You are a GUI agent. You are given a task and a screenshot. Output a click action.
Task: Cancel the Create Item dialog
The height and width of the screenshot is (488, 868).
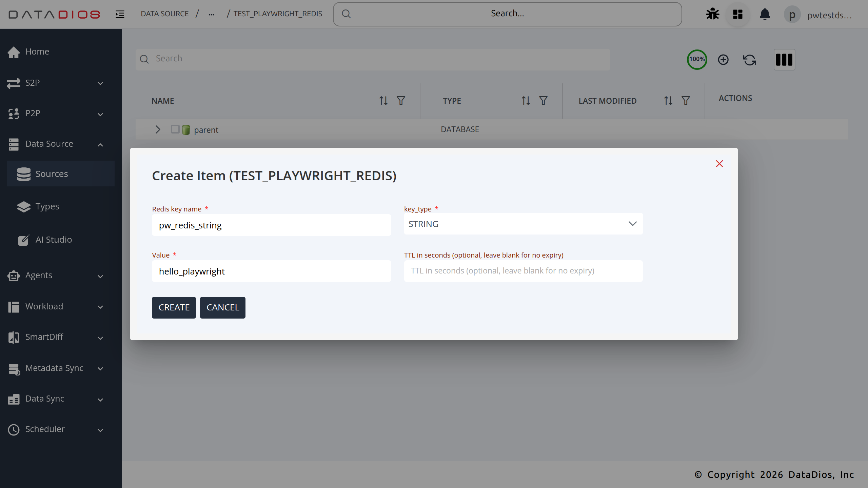click(222, 307)
